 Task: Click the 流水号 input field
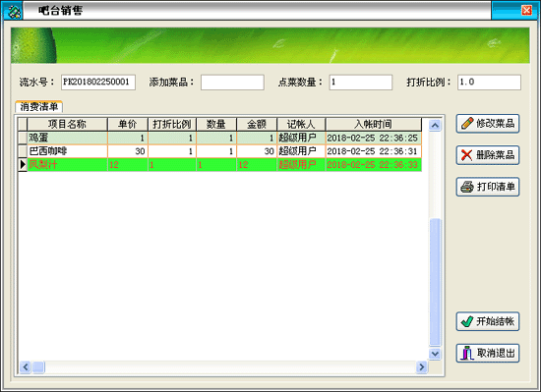tap(98, 83)
